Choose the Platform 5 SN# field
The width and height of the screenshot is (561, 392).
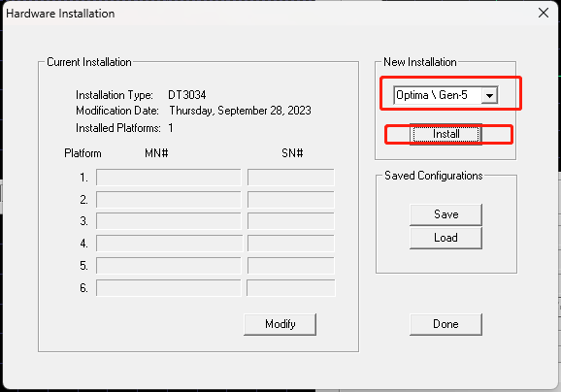[291, 266]
